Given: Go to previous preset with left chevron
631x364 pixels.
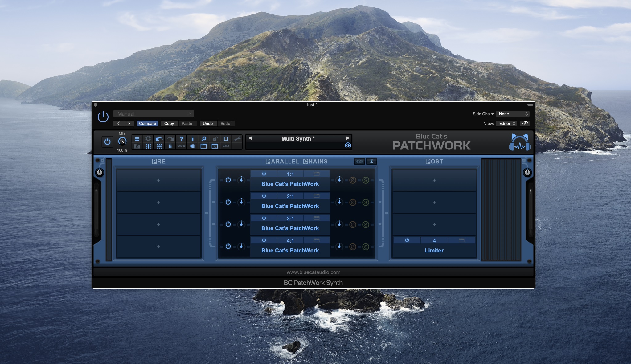Looking at the screenshot, I should click(x=118, y=123).
